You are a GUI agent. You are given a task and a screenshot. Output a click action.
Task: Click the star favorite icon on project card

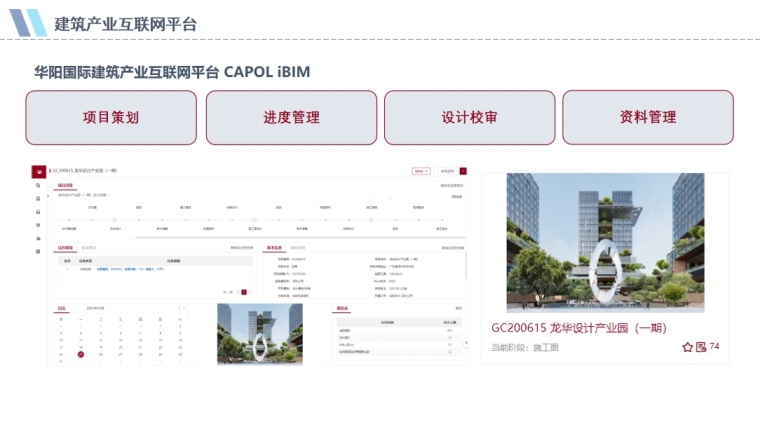687,347
